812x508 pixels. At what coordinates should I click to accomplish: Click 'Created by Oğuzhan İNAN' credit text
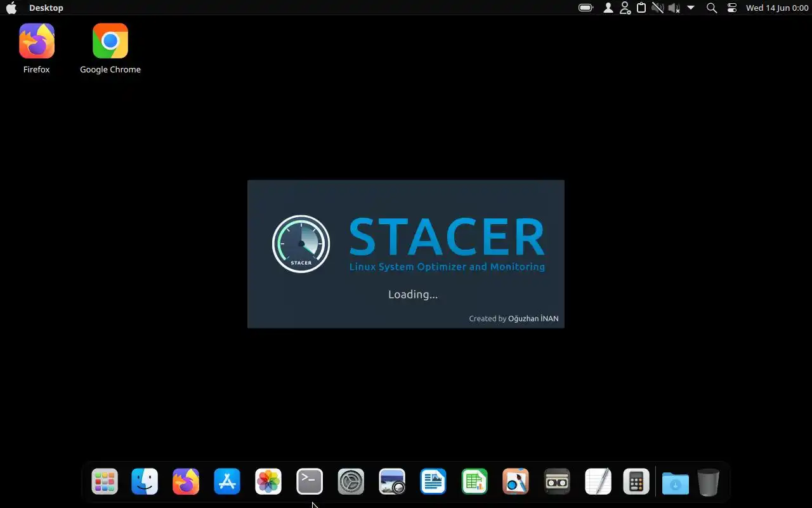coord(514,318)
